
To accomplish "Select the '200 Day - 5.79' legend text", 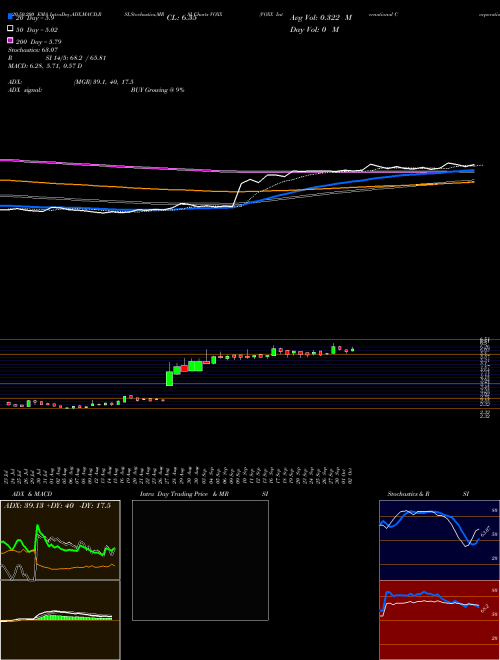I will pos(39,42).
